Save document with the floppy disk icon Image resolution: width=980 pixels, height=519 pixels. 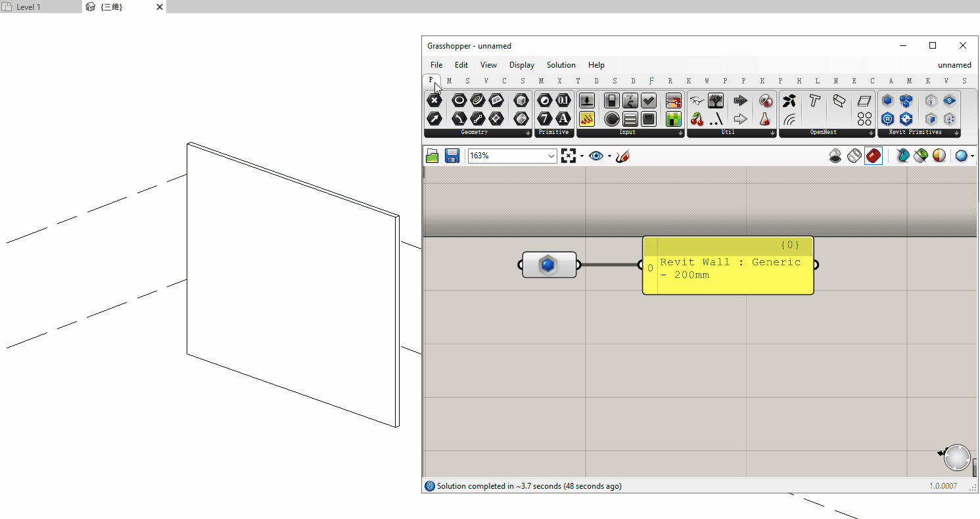pos(452,156)
